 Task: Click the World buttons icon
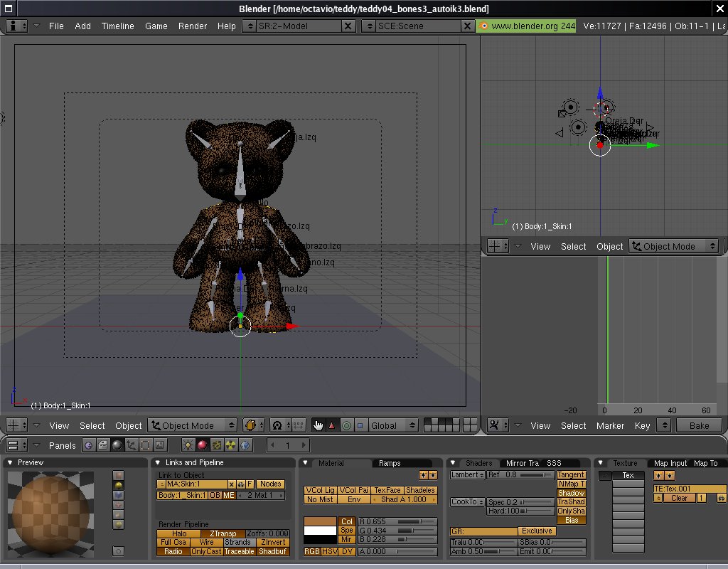point(245,445)
